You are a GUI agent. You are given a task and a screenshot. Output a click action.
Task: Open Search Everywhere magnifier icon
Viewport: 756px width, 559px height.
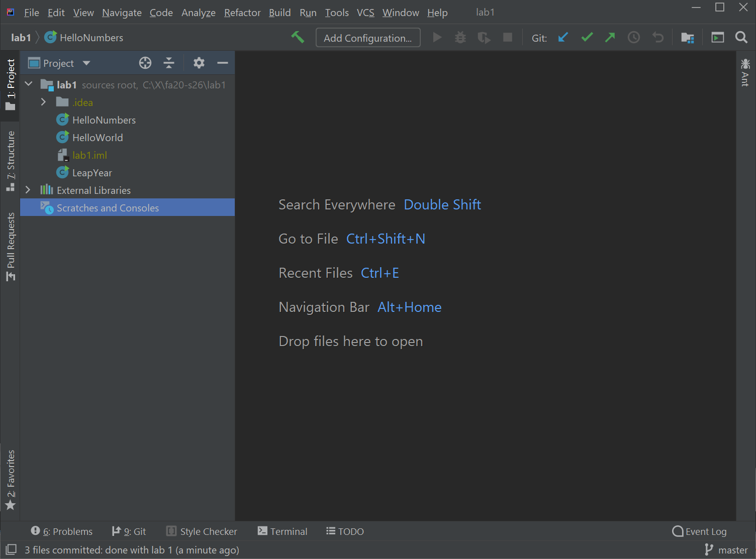pos(741,37)
